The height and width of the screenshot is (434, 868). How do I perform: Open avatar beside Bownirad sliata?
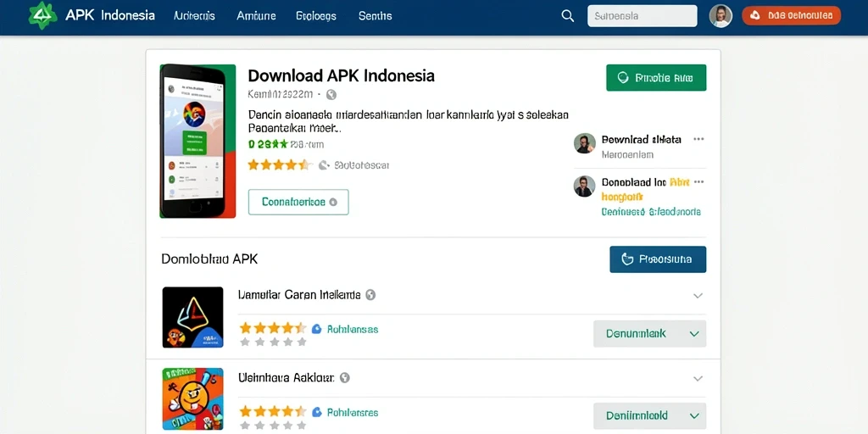tap(585, 143)
